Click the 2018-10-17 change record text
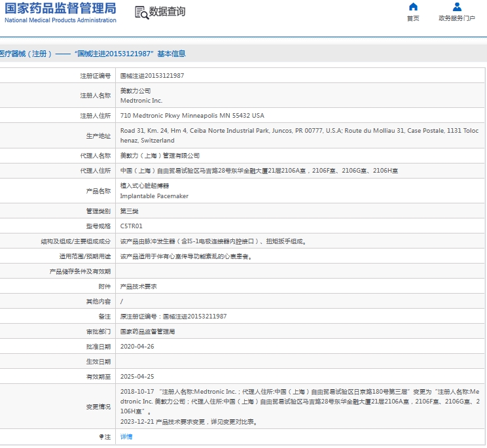This screenshot has height=448, width=487. point(300,401)
